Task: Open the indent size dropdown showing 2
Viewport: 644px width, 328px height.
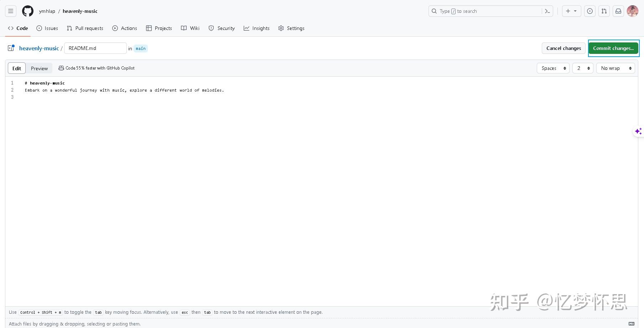Action: point(583,68)
